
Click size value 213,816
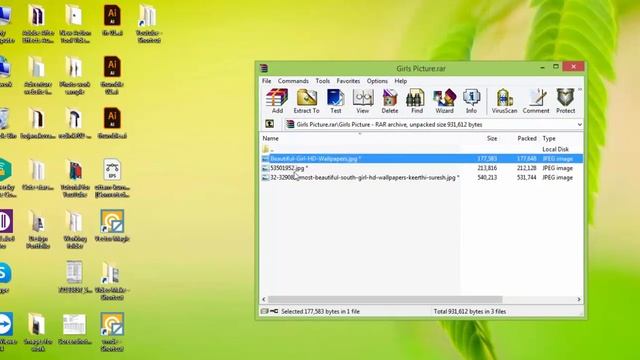pos(487,168)
